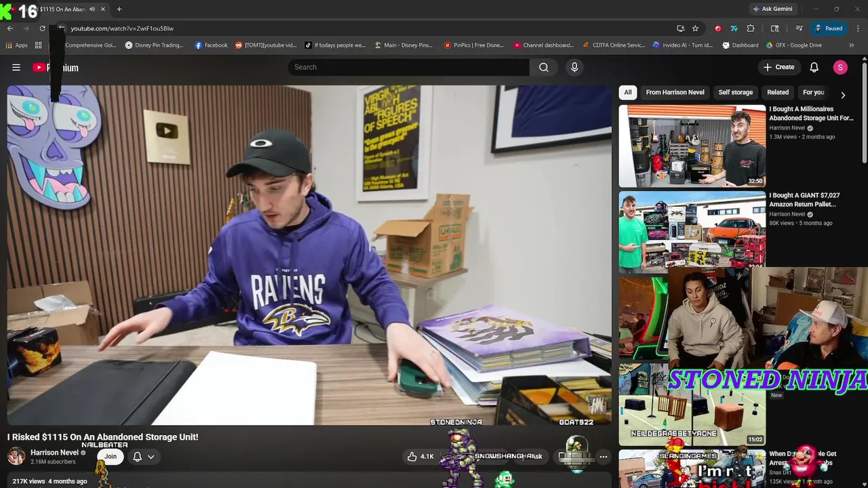Open the Harrison Nevel channel avatar
This screenshot has width=868, height=488.
tap(16, 456)
